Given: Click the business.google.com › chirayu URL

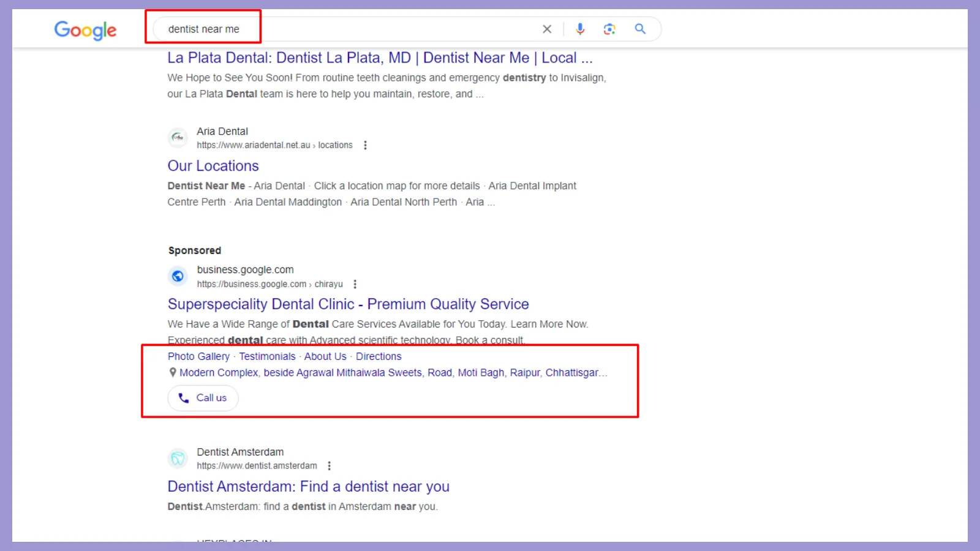Looking at the screenshot, I should pyautogui.click(x=269, y=284).
